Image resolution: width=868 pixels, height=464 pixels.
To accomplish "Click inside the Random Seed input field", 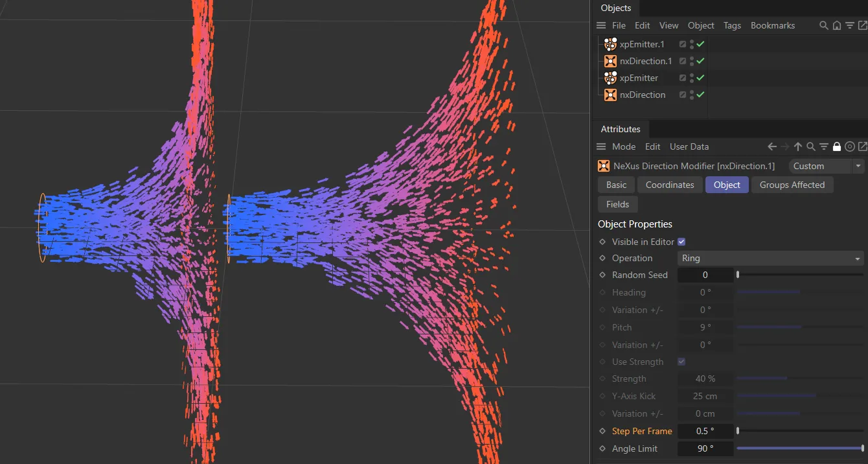I will 705,275.
